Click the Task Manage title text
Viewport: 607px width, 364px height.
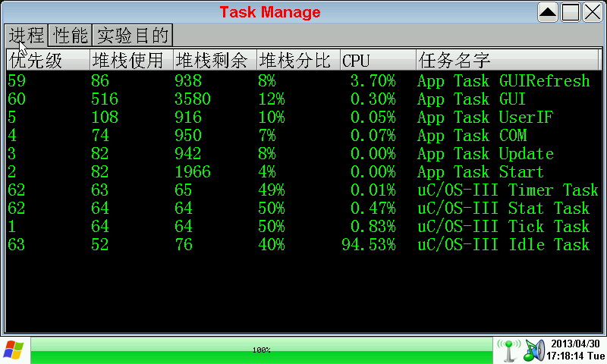(270, 12)
